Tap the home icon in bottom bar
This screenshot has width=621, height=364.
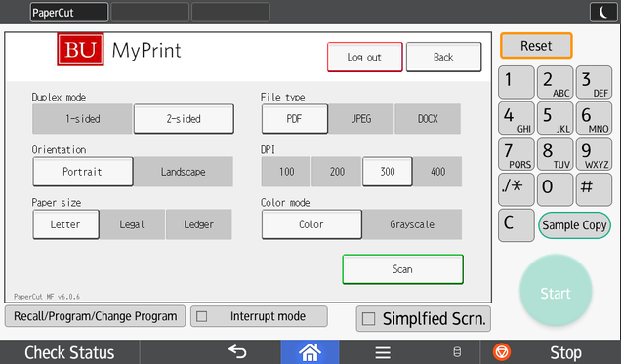pos(310,351)
